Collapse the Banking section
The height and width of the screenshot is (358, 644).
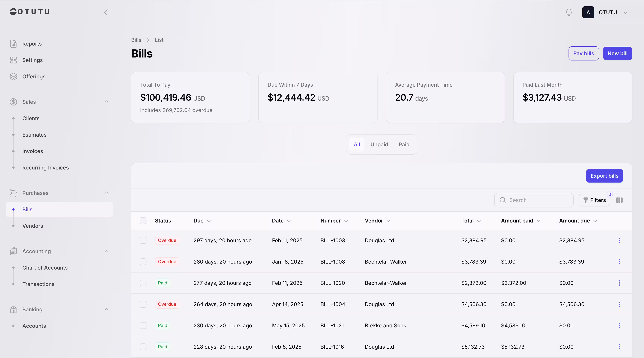[107, 309]
